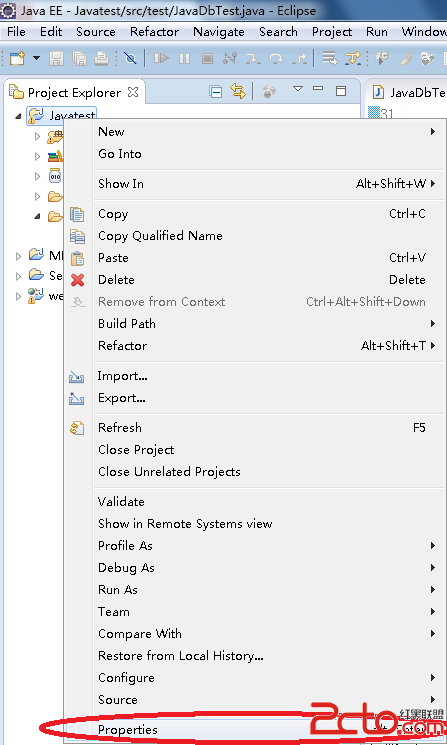The image size is (447, 745).
Task: Choose Delete in context menu
Action: [x=254, y=279]
